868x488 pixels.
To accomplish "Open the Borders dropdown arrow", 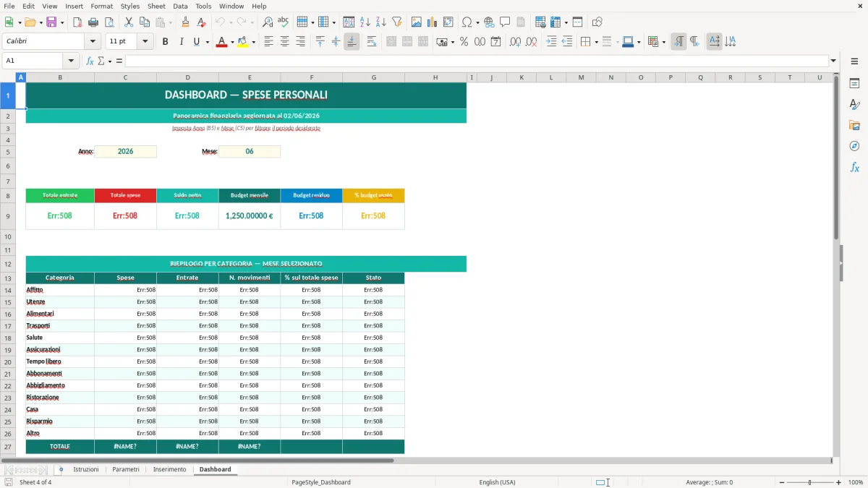I will [595, 42].
